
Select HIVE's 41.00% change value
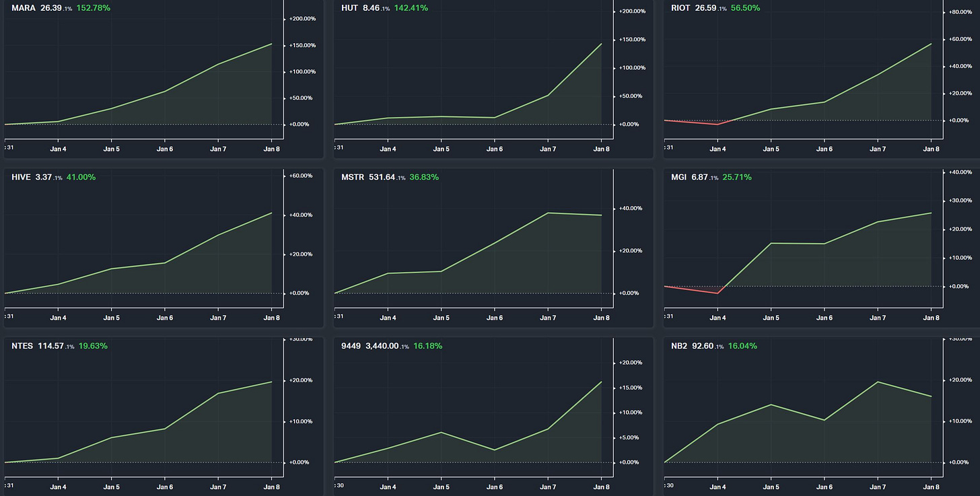click(x=81, y=177)
